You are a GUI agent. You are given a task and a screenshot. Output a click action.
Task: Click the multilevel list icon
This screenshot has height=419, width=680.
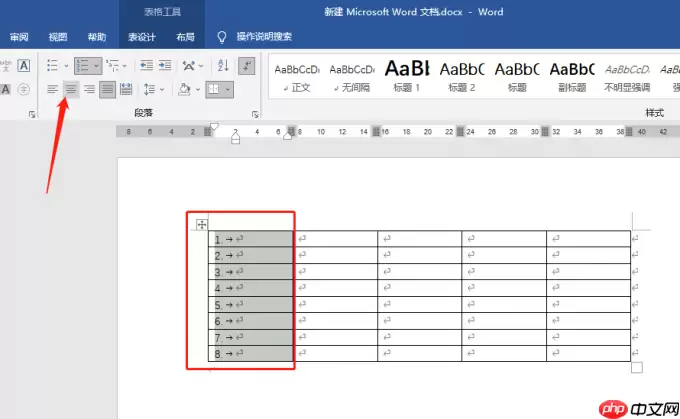(112, 66)
